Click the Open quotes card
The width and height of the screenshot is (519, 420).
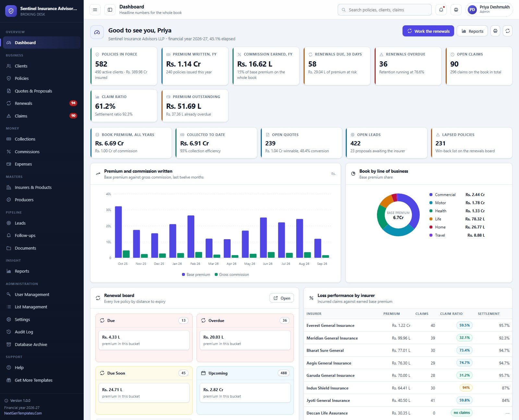301,143
